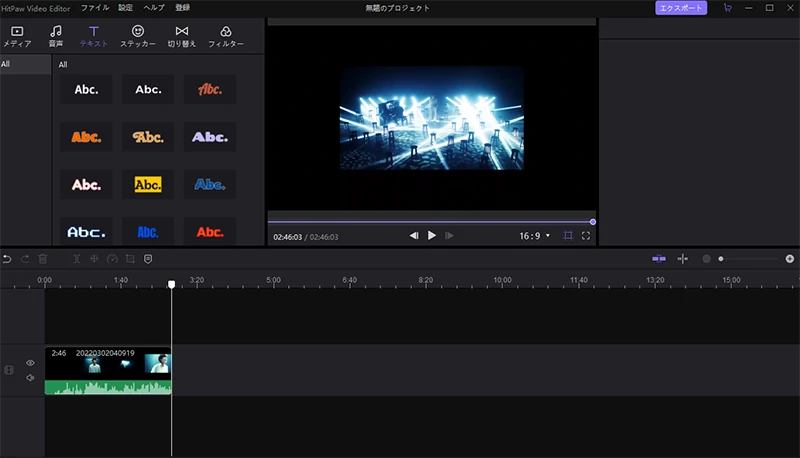Click the 5:00 mark on timeline ruler
This screenshot has width=800, height=458.
pos(273,280)
